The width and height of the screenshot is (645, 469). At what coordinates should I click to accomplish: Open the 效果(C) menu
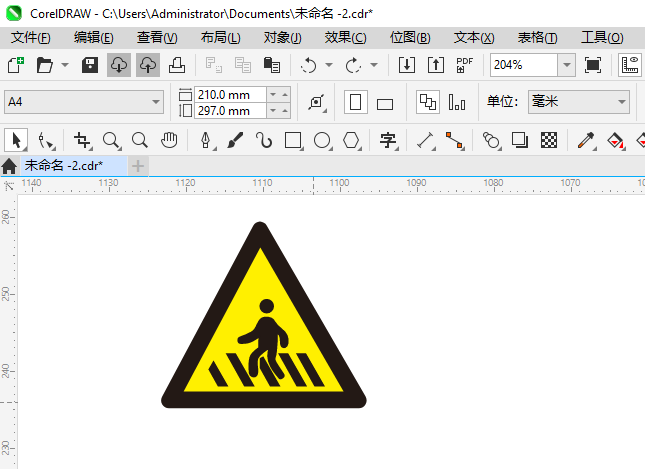[346, 38]
